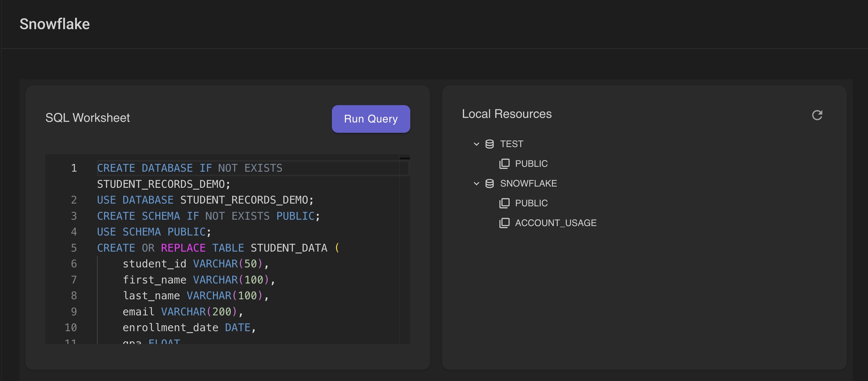Collapse the SNOWFLAKE database chevron

coord(476,184)
